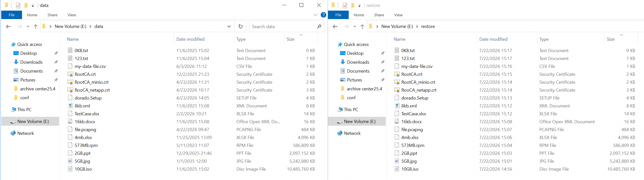Open the Share tab in data window
Screen dimensions: 644x180
52,15
